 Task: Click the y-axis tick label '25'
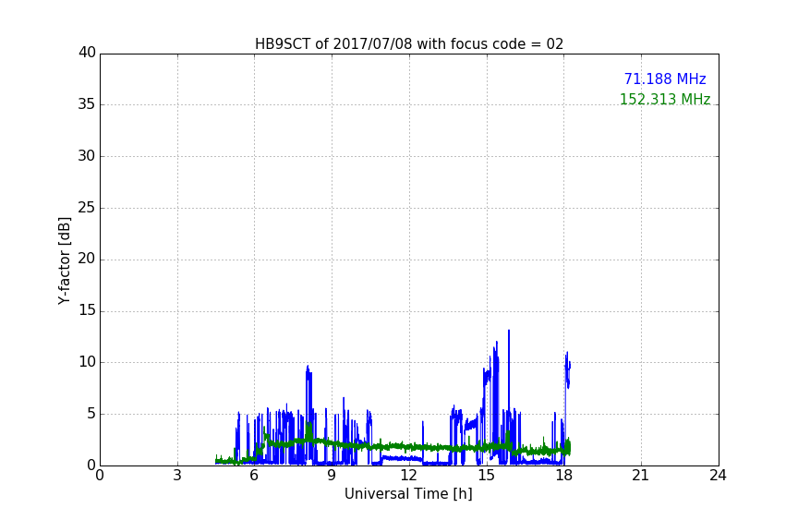click(x=87, y=208)
